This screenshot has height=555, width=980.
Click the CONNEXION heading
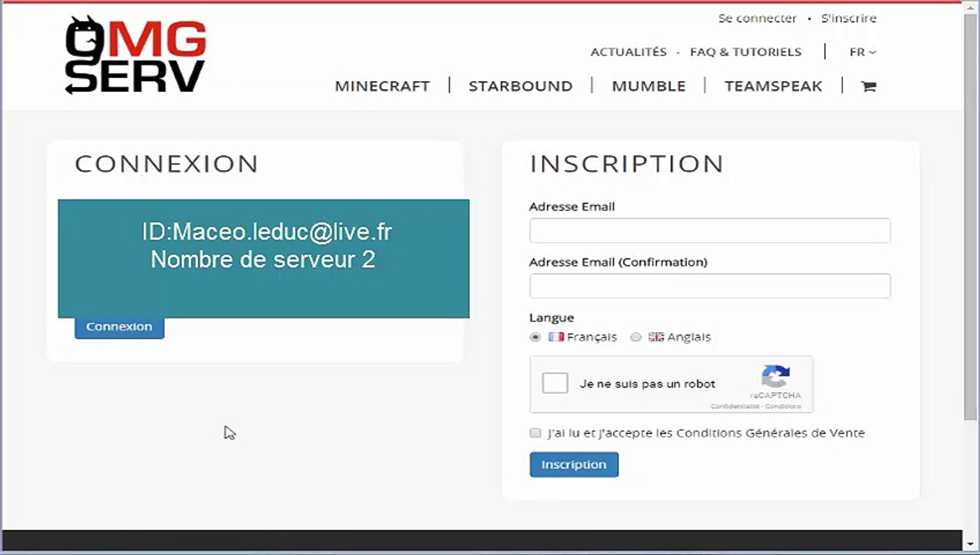tap(166, 163)
